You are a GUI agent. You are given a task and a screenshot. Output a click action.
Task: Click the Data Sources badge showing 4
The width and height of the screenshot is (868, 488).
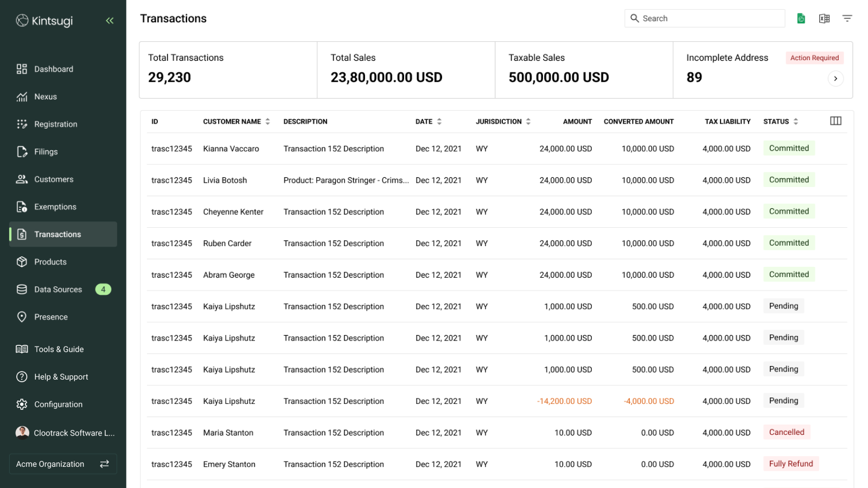(103, 290)
